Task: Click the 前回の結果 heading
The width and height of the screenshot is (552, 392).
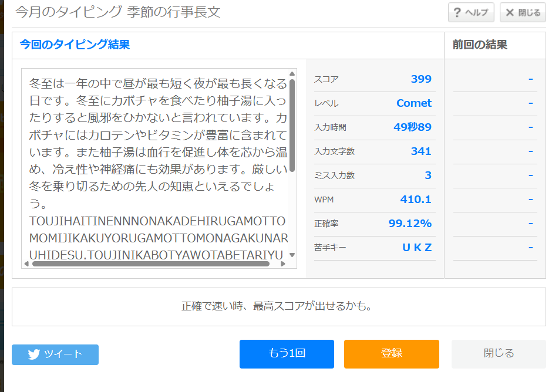Action: pos(480,45)
